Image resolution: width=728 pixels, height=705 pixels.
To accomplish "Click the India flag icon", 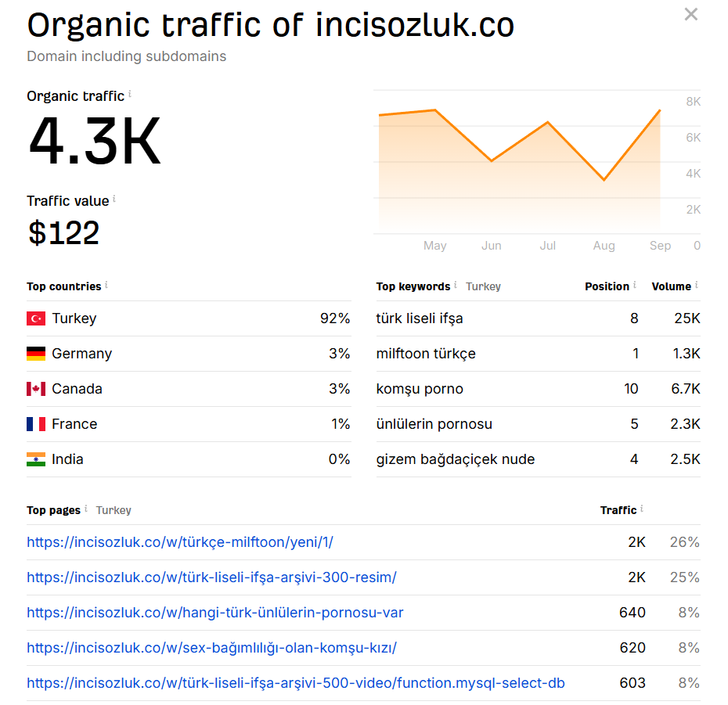I will point(36,459).
